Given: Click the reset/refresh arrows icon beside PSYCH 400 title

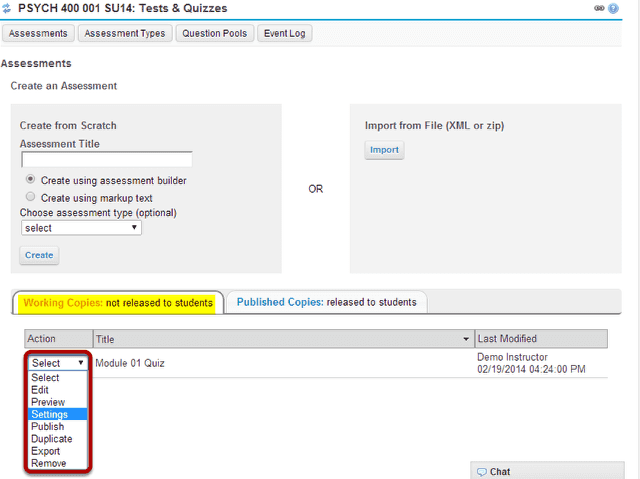Looking at the screenshot, I should (7, 8).
